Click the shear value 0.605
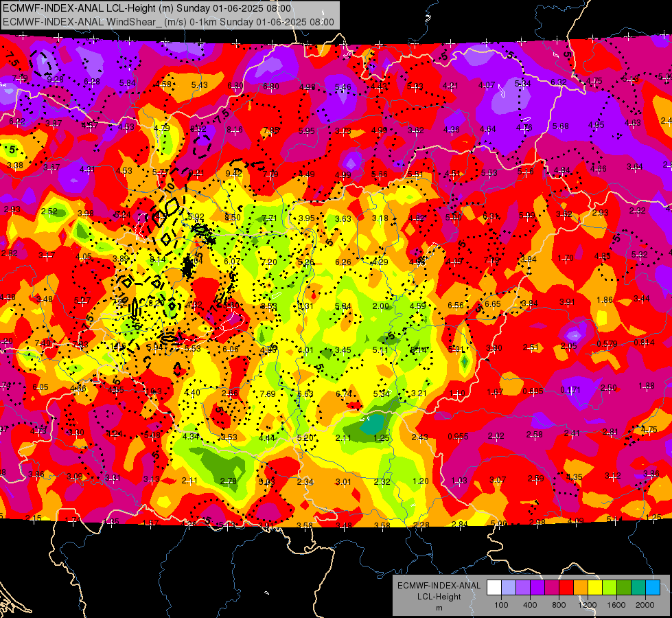 point(533,391)
